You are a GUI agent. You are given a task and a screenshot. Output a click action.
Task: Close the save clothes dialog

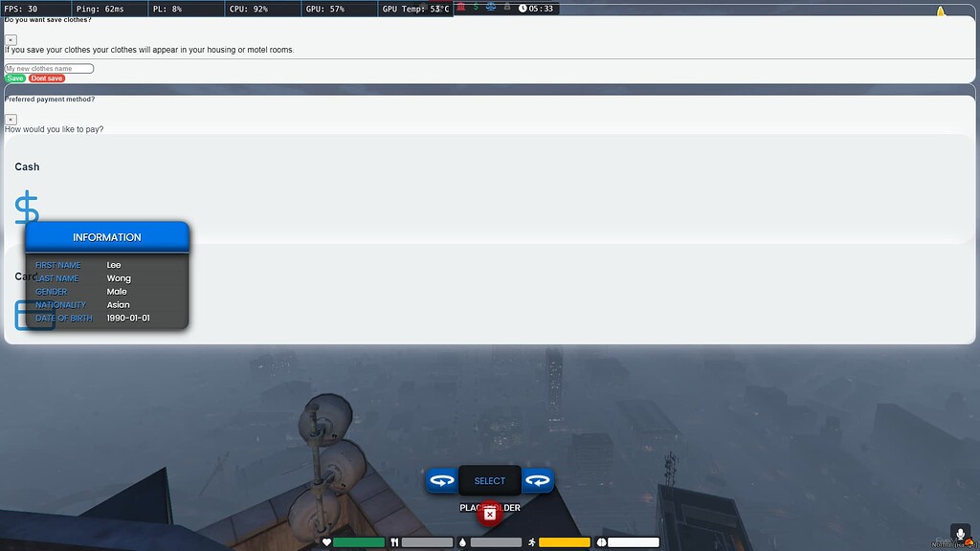tap(11, 40)
